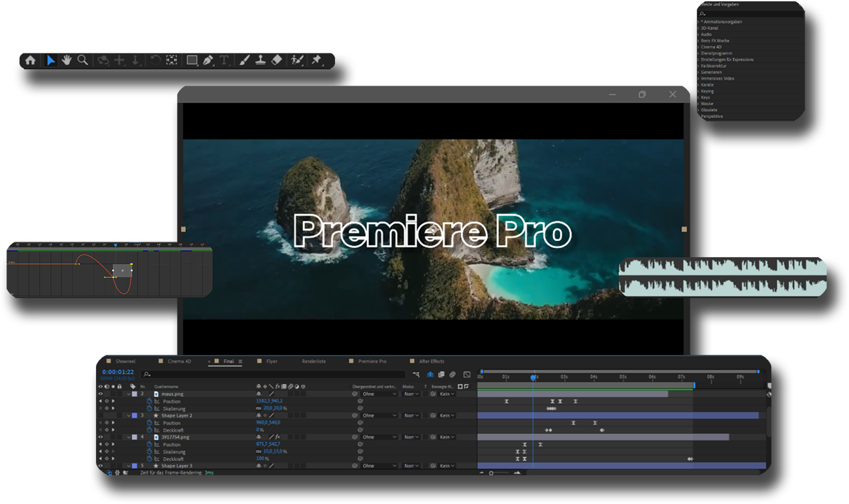Select the Hand tool

[67, 60]
